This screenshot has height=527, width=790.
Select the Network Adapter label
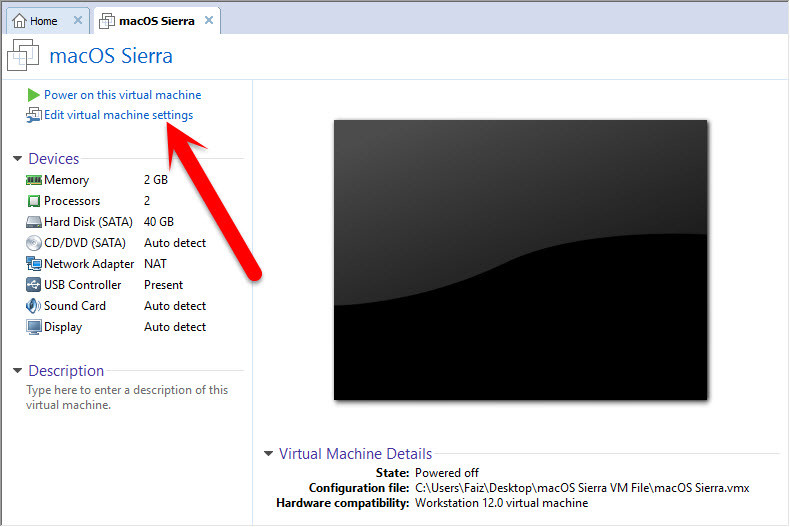point(89,264)
